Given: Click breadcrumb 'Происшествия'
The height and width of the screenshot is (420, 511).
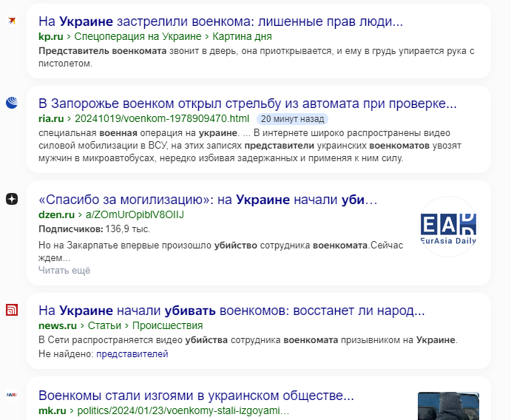Looking at the screenshot, I should pyautogui.click(x=168, y=325).
